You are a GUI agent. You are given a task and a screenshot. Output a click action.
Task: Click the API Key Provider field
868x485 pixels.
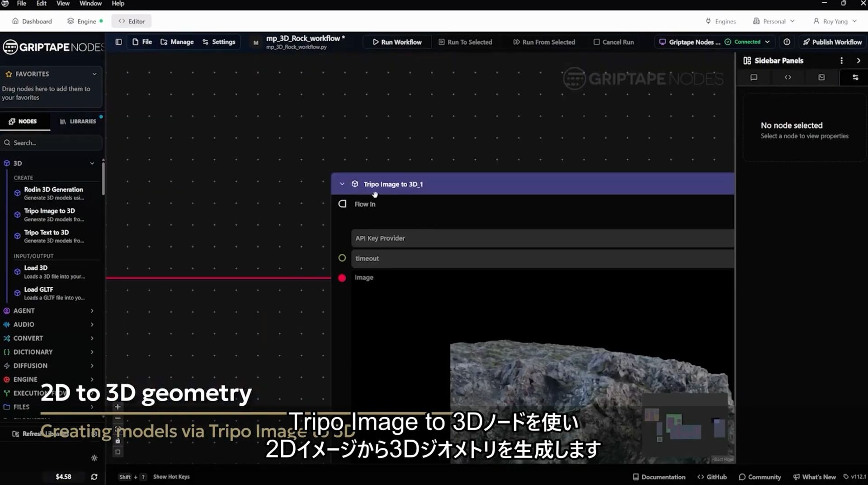pos(542,238)
